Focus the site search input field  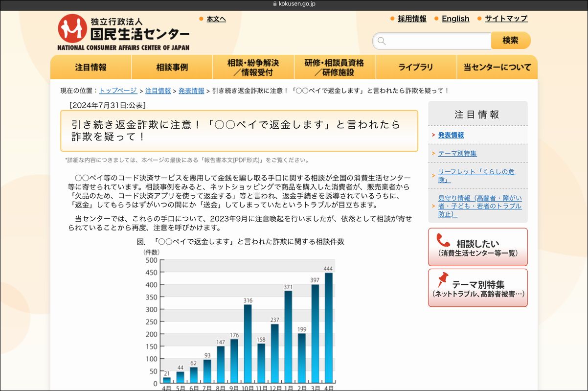(432, 41)
